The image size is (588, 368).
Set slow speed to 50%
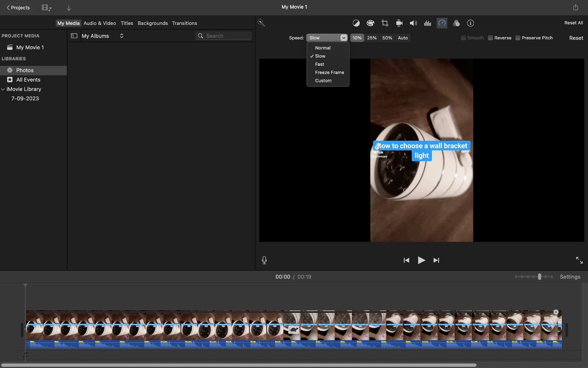click(x=387, y=38)
